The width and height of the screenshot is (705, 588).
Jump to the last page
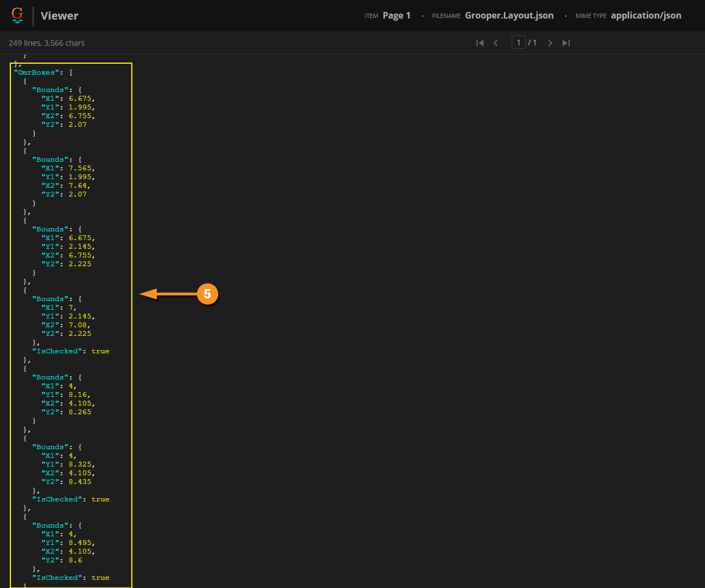tap(566, 43)
